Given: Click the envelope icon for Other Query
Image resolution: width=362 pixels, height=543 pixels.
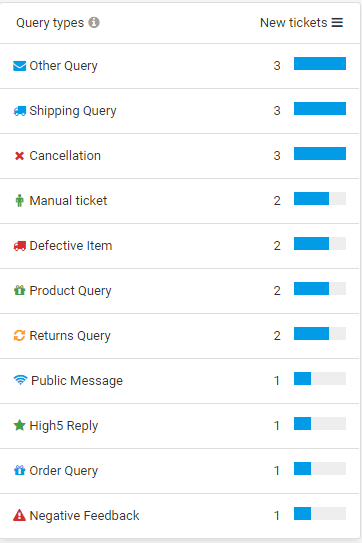Looking at the screenshot, I should pyautogui.click(x=19, y=66).
